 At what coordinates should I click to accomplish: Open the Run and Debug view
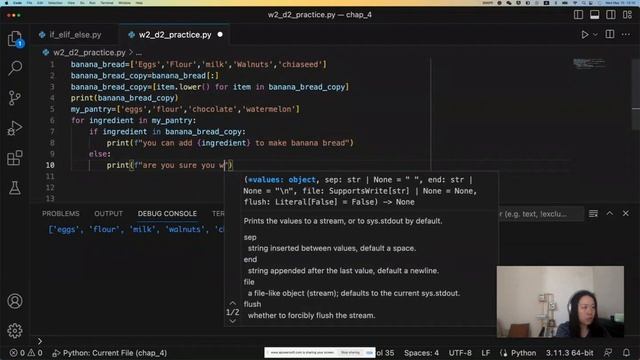15,128
